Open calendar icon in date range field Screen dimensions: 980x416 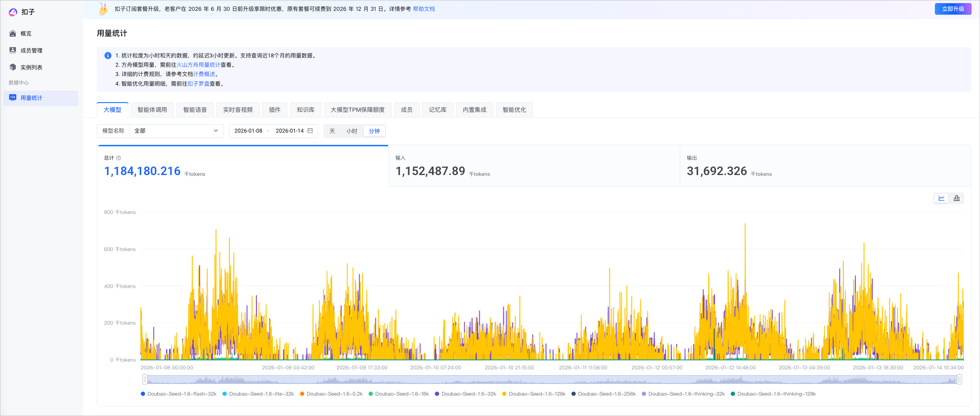click(x=310, y=131)
